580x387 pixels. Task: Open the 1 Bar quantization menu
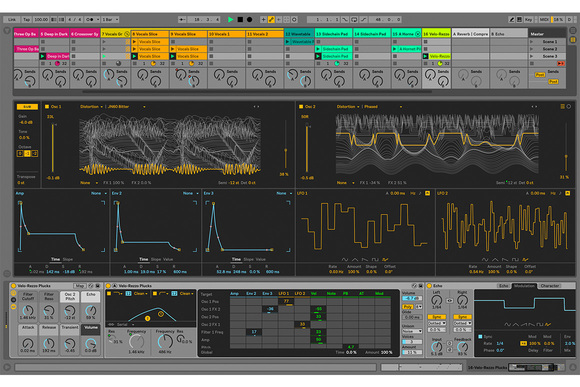(111, 19)
